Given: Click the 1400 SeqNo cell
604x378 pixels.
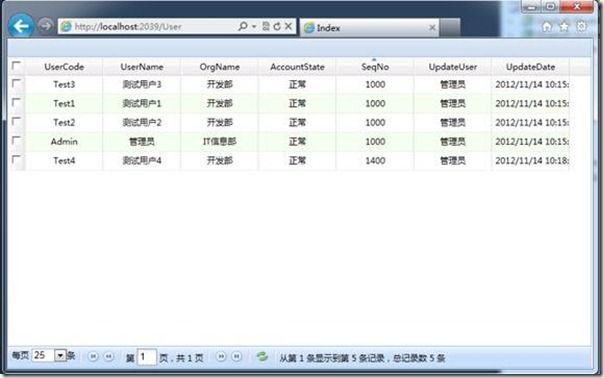Looking at the screenshot, I should 375,160.
